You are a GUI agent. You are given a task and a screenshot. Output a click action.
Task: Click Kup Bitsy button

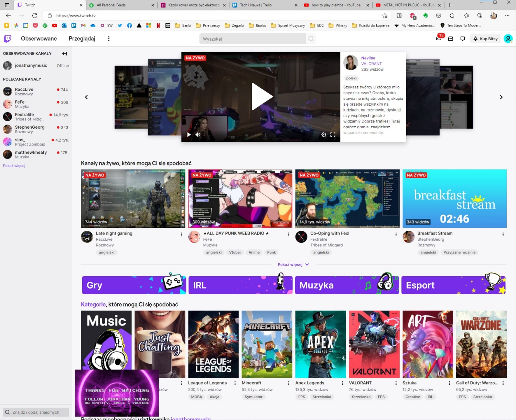[485, 39]
